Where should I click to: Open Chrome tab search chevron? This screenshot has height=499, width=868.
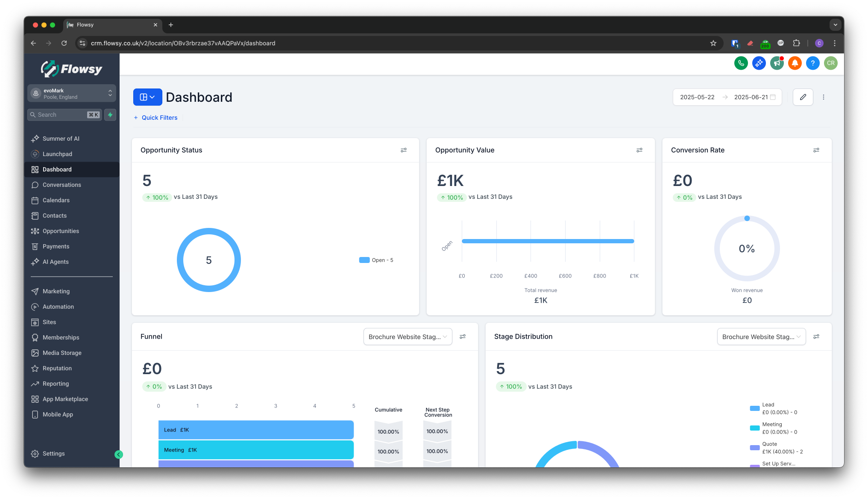pyautogui.click(x=836, y=25)
